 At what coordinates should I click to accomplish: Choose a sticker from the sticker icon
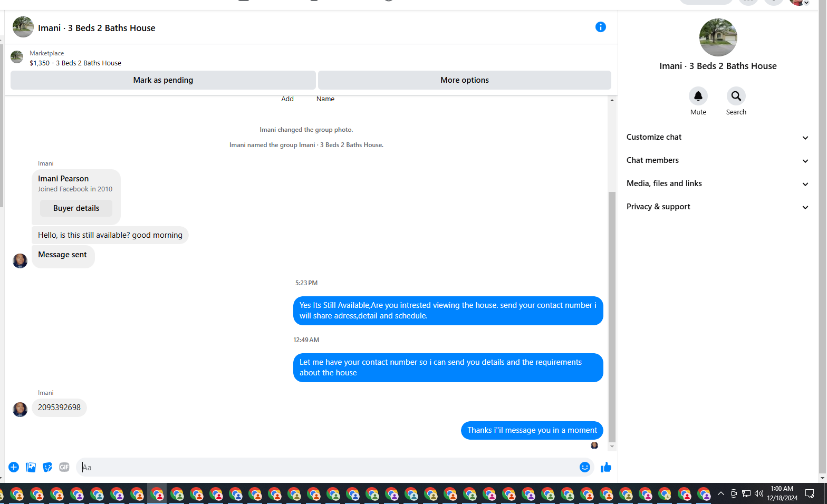(47, 467)
